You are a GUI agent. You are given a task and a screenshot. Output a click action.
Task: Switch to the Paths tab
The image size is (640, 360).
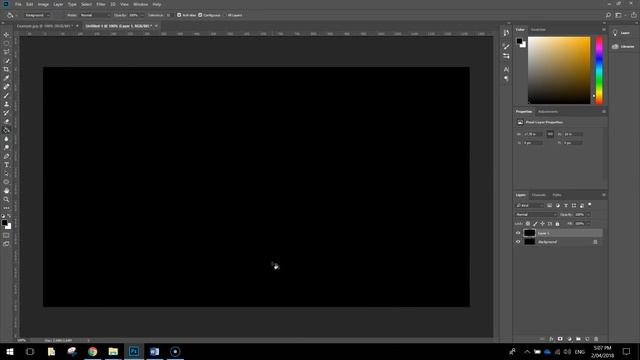557,195
